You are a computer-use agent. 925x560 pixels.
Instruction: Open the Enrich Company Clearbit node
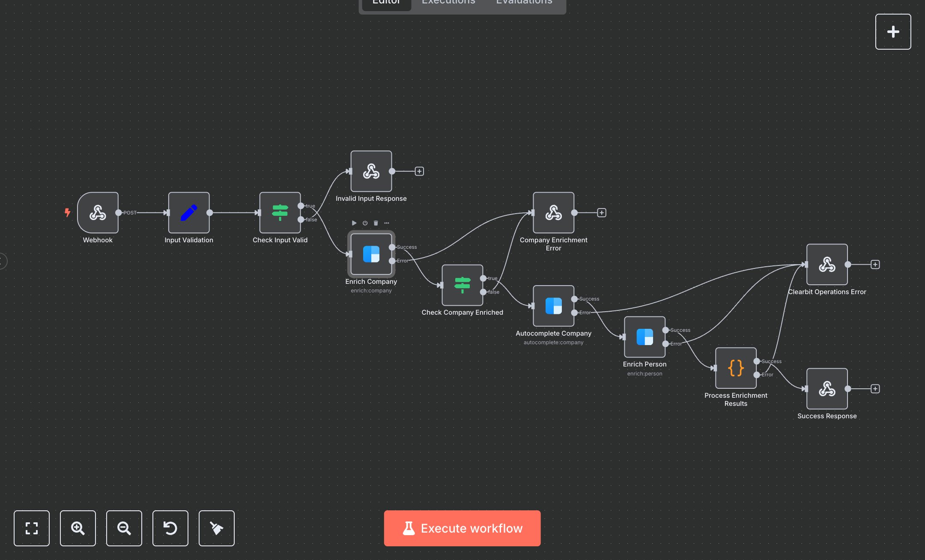(371, 254)
